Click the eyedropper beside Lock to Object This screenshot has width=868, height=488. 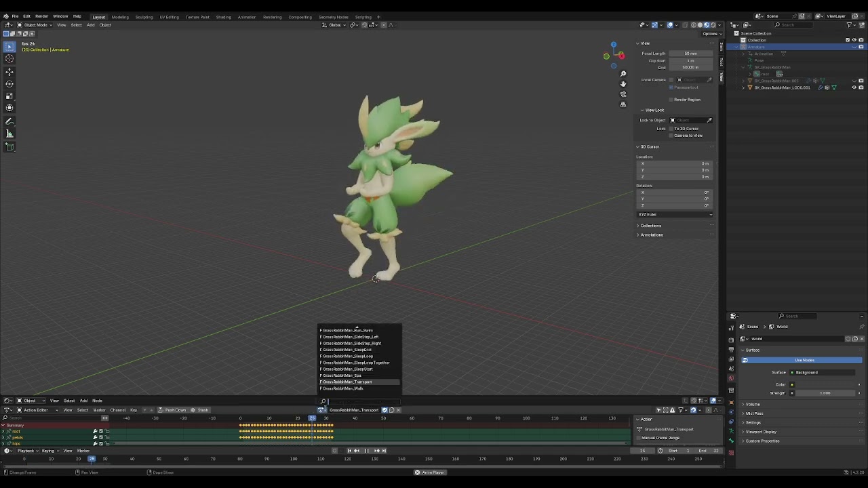pos(709,120)
